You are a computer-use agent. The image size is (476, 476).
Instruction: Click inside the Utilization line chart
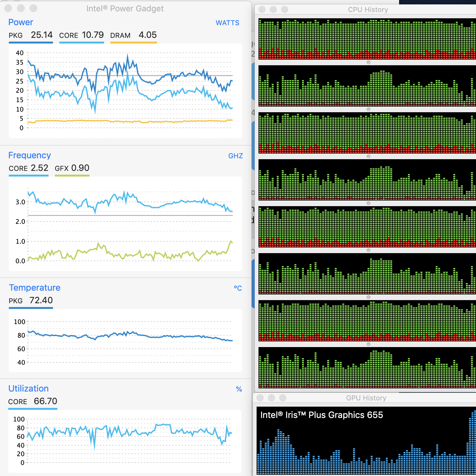tap(125, 441)
